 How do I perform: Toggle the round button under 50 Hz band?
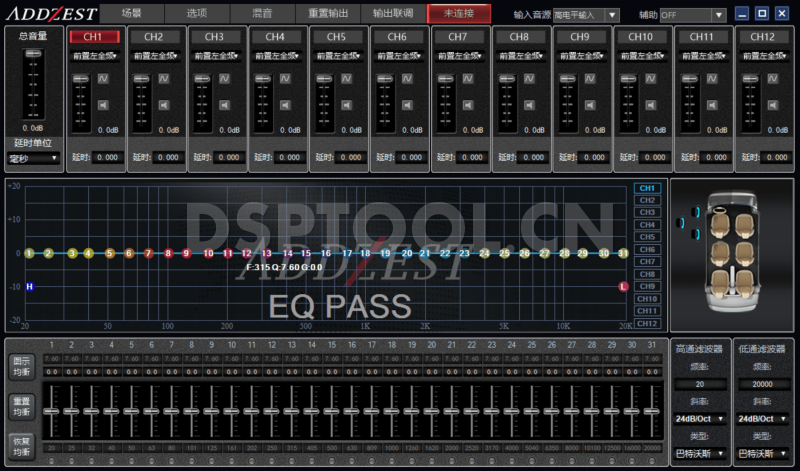click(132, 461)
